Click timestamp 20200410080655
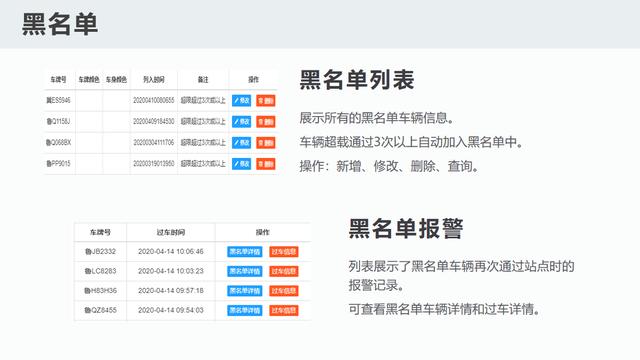640x360 pixels. click(x=153, y=100)
